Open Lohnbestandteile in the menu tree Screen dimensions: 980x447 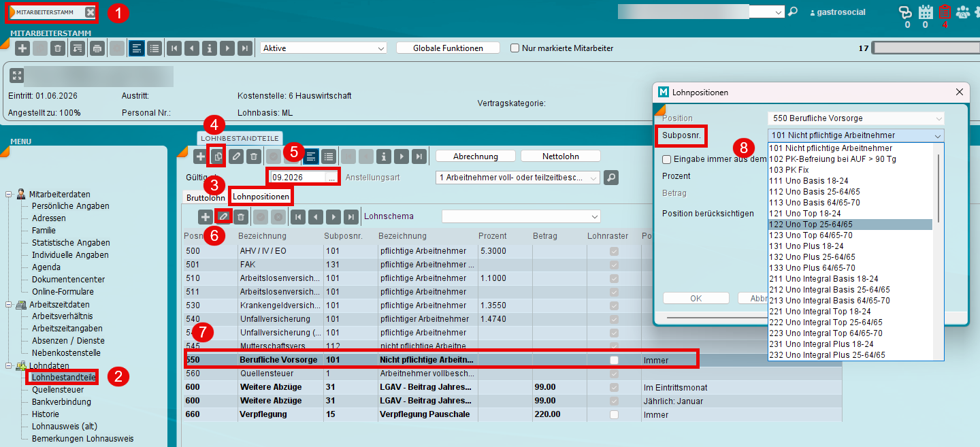tap(64, 377)
